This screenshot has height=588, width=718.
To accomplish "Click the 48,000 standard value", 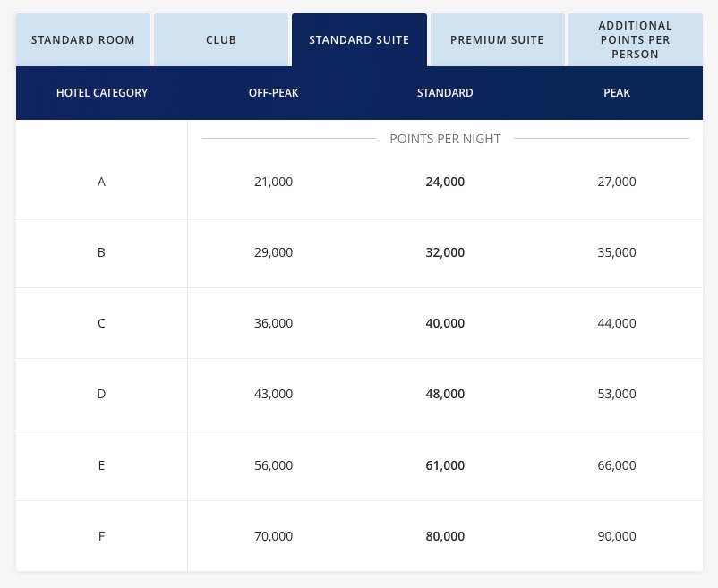I will [445, 393].
